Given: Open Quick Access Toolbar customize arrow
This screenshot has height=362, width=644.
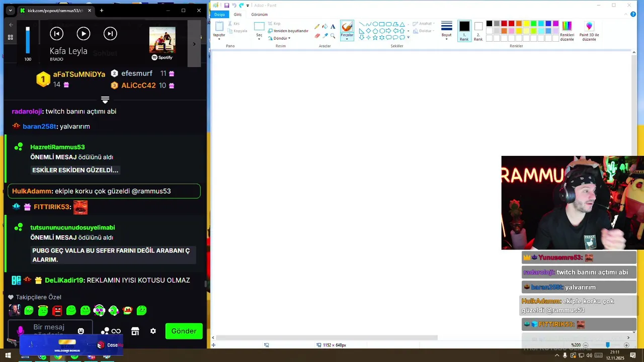Looking at the screenshot, I should click(x=248, y=6).
